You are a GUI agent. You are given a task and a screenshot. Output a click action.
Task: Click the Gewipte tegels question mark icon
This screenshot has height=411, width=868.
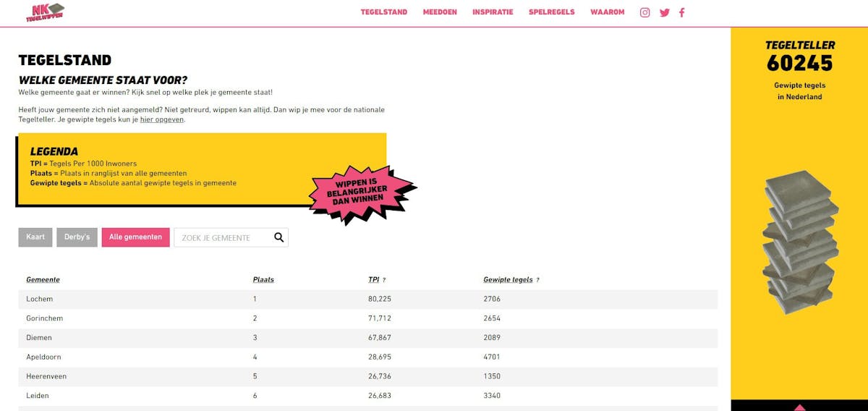pos(537,280)
